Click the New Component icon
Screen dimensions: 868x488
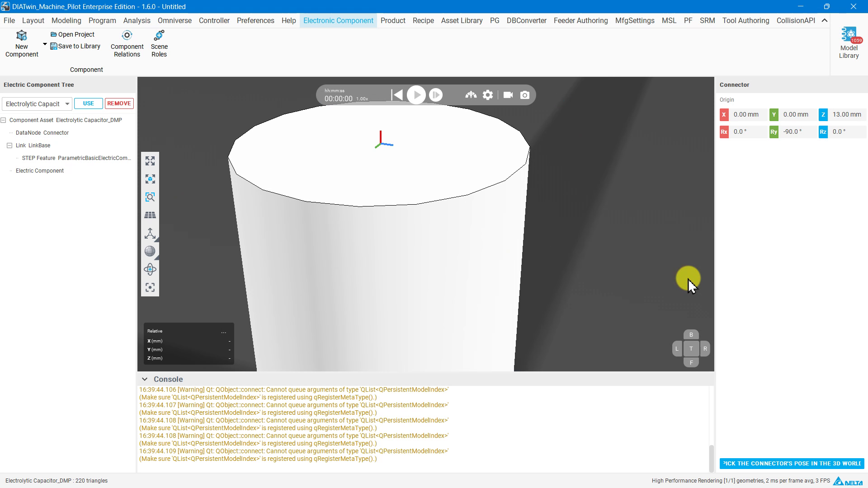coord(22,44)
